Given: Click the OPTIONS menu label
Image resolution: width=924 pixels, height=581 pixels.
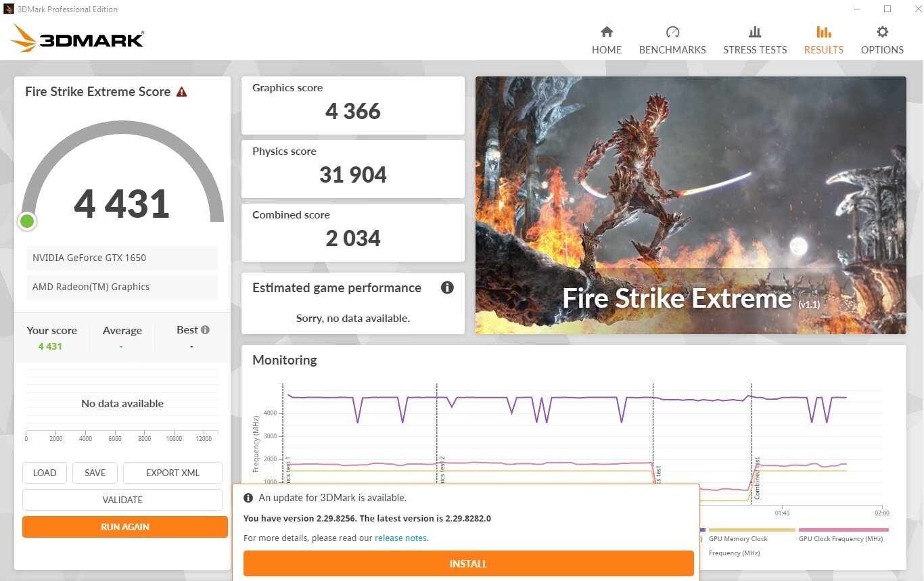Looking at the screenshot, I should point(882,49).
